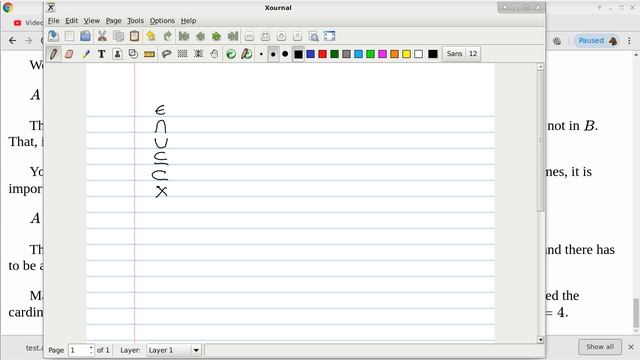Open the View menu
Image resolution: width=640 pixels, height=360 pixels.
pos(91,21)
